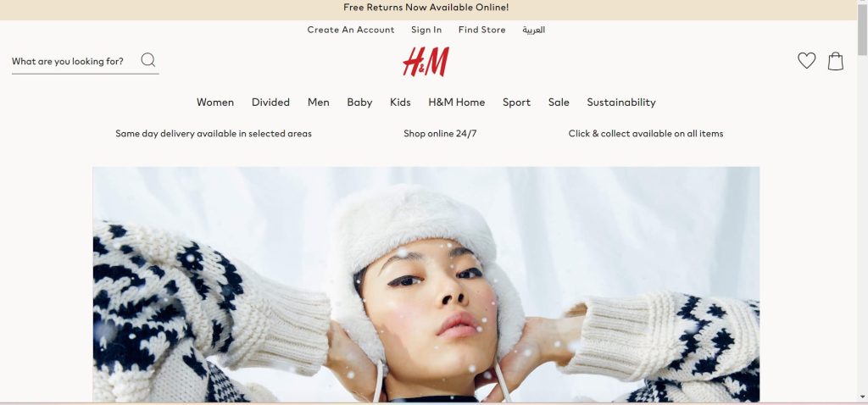Click the H&M logo

pyautogui.click(x=426, y=61)
